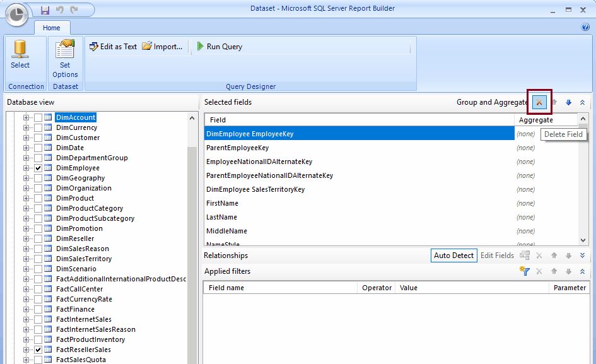Screen dimensions: 596x364
Task: Select the DimEmployee EmployeeKey field row
Action: 359,134
